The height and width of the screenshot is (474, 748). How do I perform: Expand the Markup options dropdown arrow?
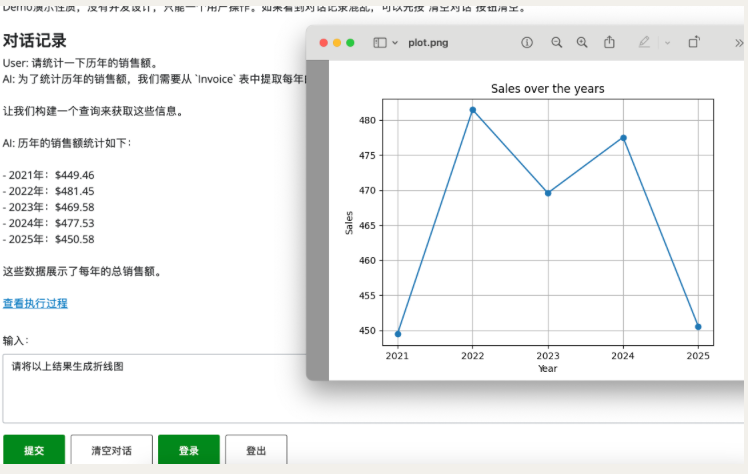click(667, 43)
